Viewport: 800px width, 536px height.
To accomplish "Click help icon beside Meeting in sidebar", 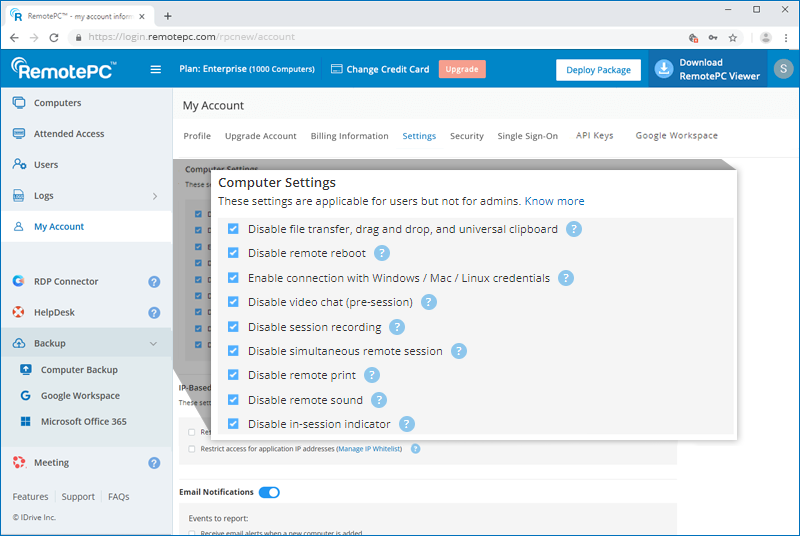I will [154, 463].
